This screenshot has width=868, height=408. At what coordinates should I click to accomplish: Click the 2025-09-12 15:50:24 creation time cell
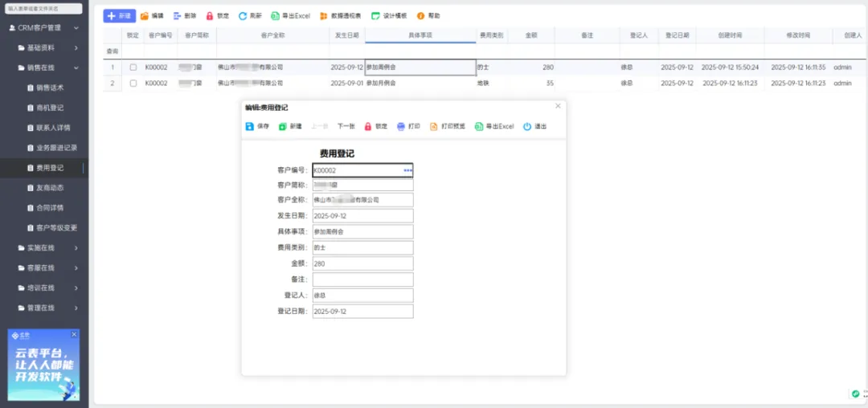[730, 67]
